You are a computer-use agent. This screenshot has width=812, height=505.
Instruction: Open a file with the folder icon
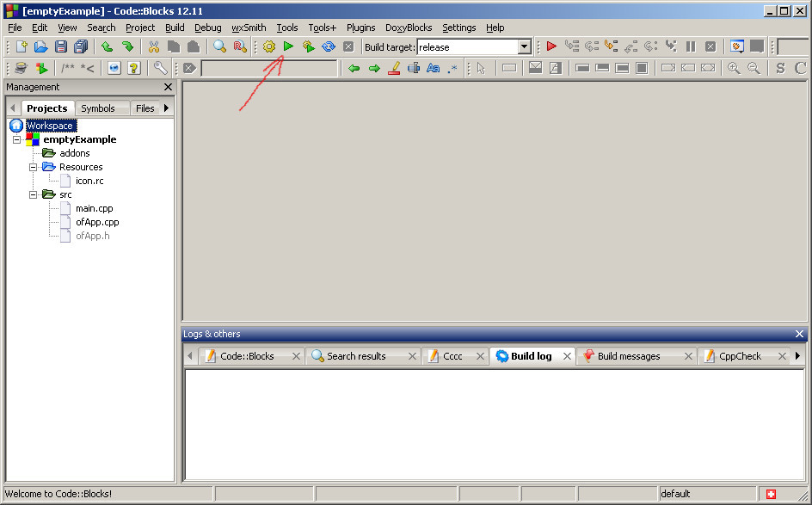click(x=41, y=46)
